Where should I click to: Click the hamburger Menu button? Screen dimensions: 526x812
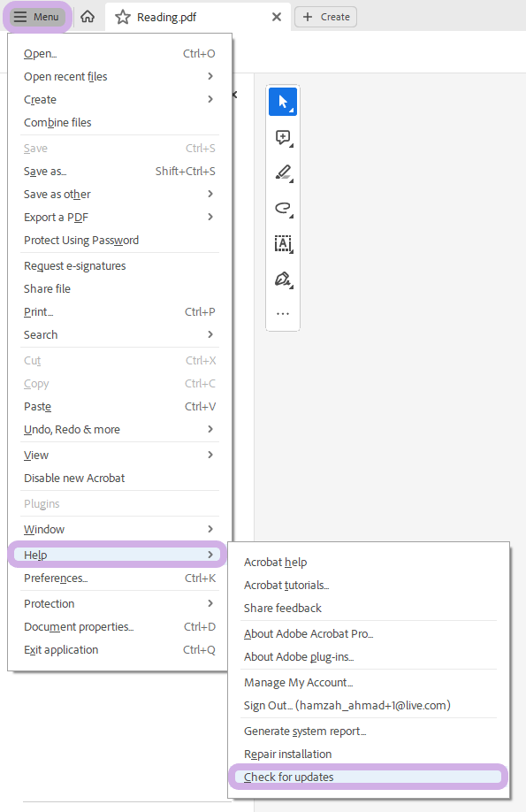pyautogui.click(x=37, y=17)
